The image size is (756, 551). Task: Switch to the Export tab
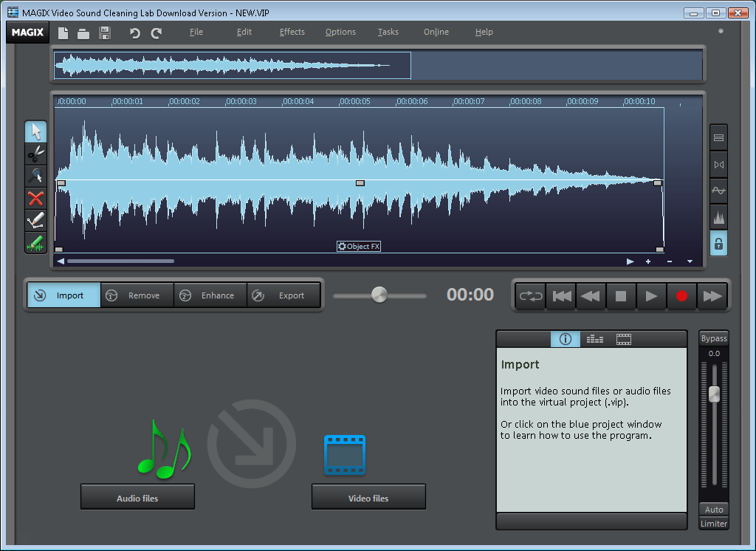tap(283, 295)
